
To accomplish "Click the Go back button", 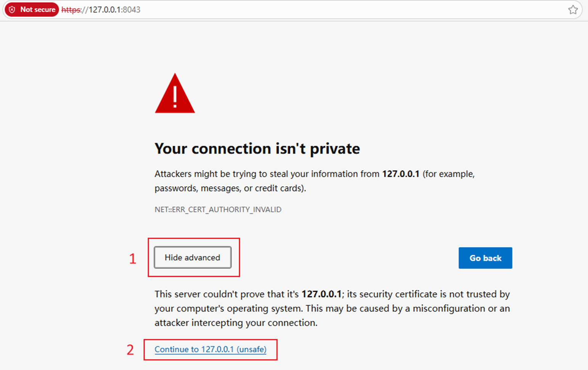I will (x=485, y=258).
